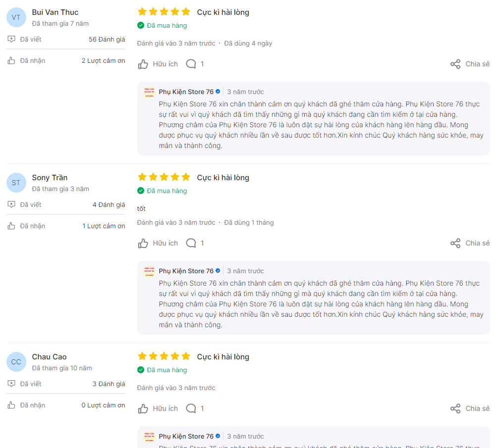This screenshot has width=498, height=448.
Task: Open Phụ Kiện Store 76 name in third reply
Action: click(186, 437)
